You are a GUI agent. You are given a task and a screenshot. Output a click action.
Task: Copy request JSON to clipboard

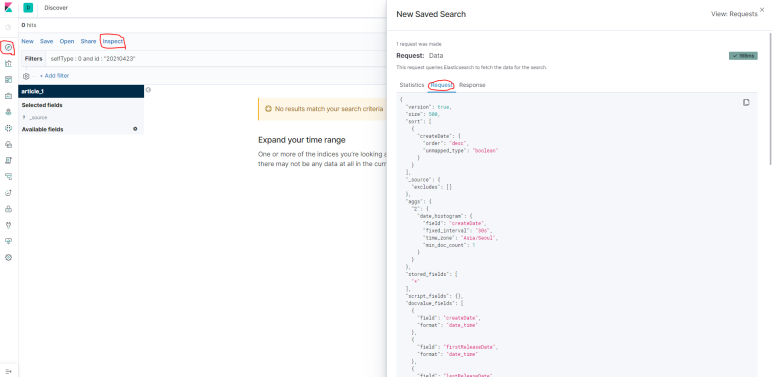point(746,103)
